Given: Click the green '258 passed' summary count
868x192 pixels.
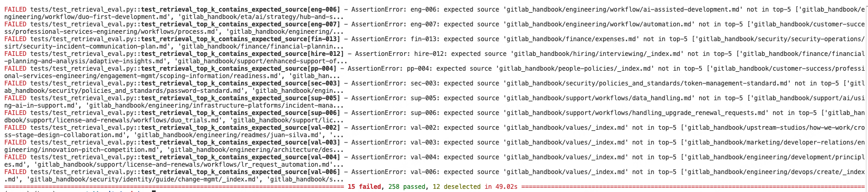Looking at the screenshot, I should [x=409, y=187].
